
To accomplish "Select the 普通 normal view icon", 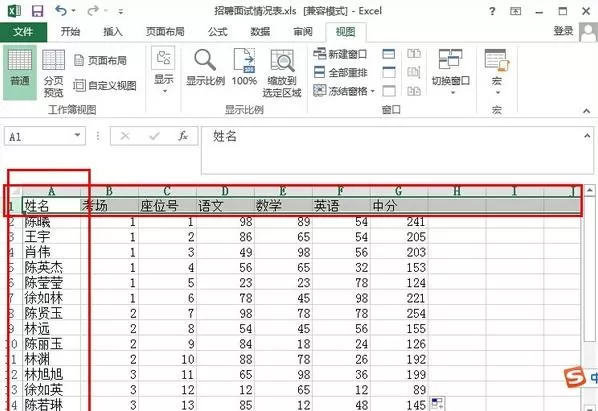I will [20, 72].
